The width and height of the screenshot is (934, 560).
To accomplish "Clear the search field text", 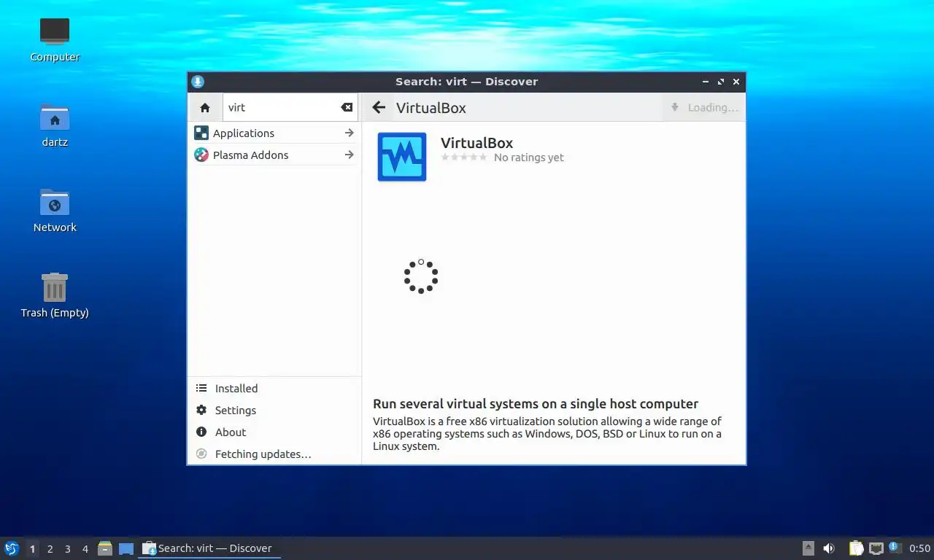I will coord(347,107).
